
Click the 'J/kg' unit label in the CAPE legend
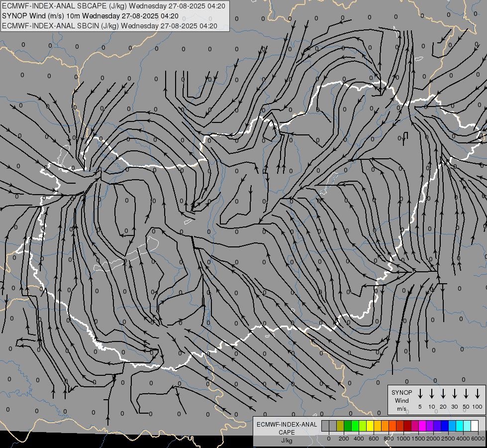point(287,441)
